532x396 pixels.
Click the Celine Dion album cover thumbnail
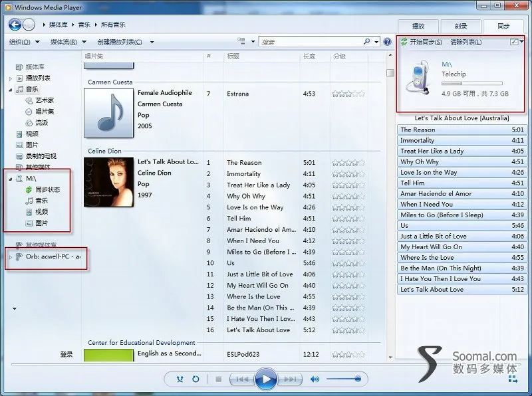[x=108, y=182]
